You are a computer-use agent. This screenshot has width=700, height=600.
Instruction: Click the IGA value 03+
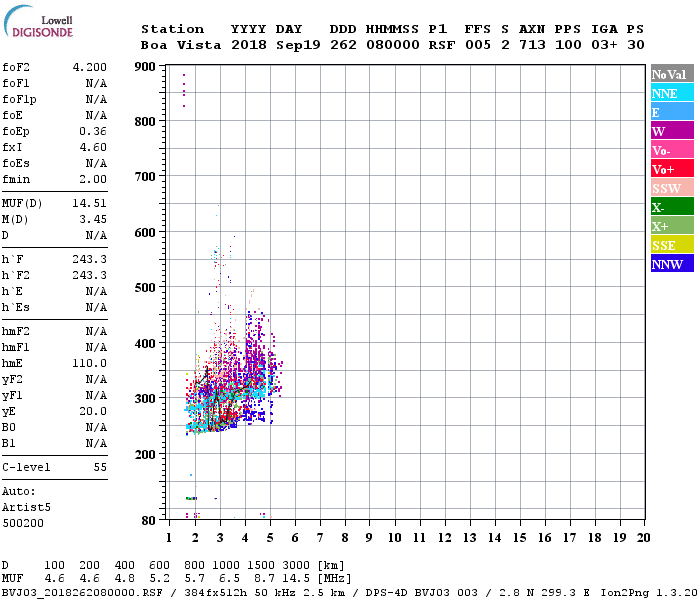604,45
